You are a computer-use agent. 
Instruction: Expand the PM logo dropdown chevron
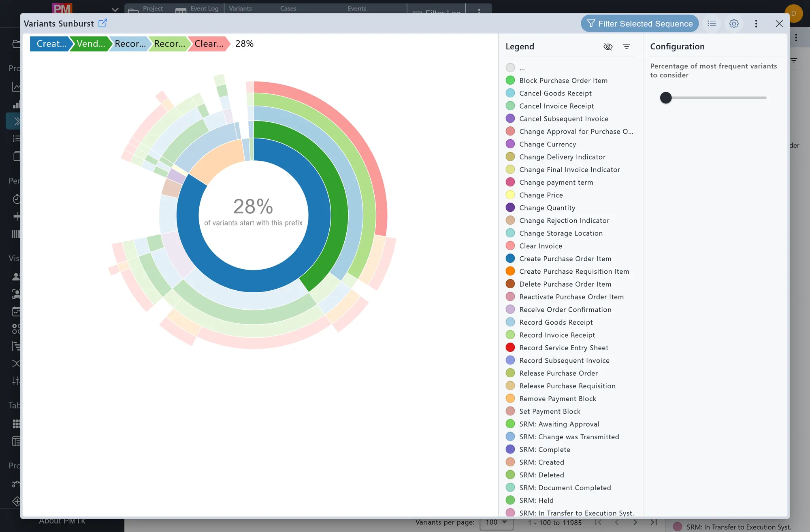click(115, 9)
